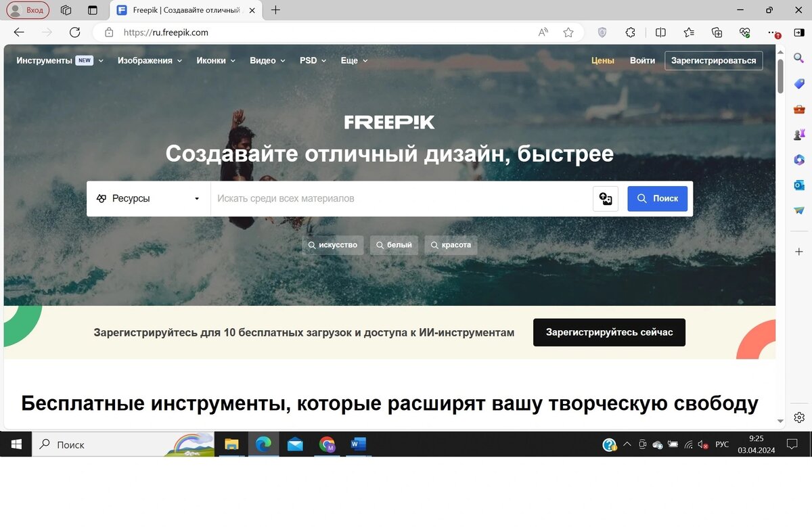Screen dimensions: 812x527
Task: Open Chrome from the taskbar
Action: click(x=327, y=444)
